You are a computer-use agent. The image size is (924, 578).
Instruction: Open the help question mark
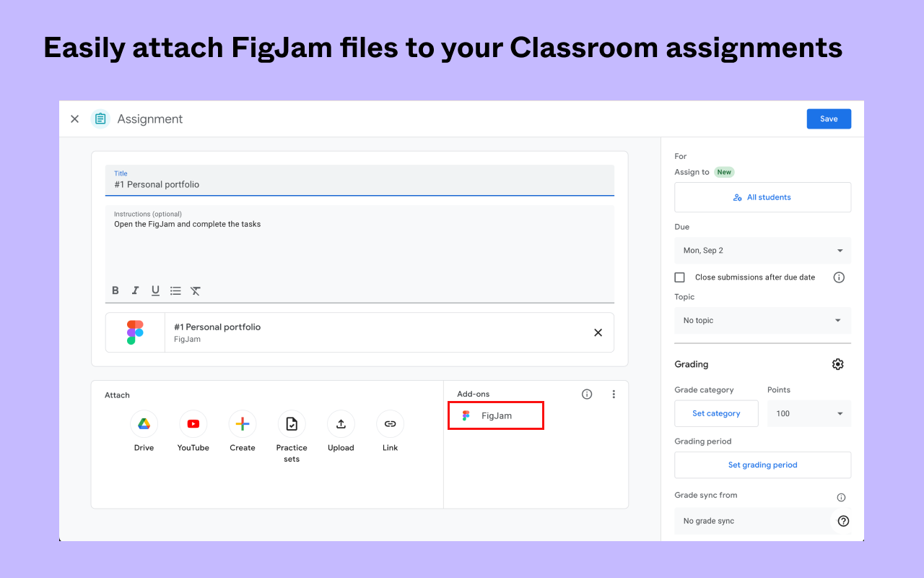pos(843,521)
